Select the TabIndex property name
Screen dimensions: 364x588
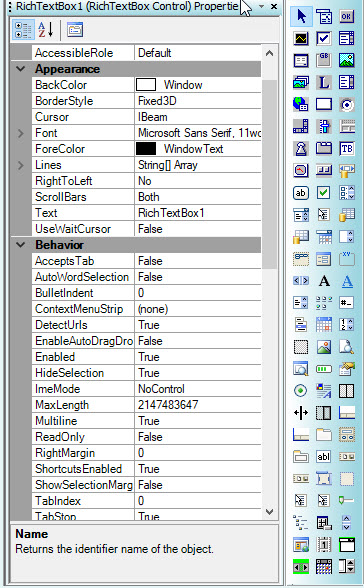(x=58, y=501)
